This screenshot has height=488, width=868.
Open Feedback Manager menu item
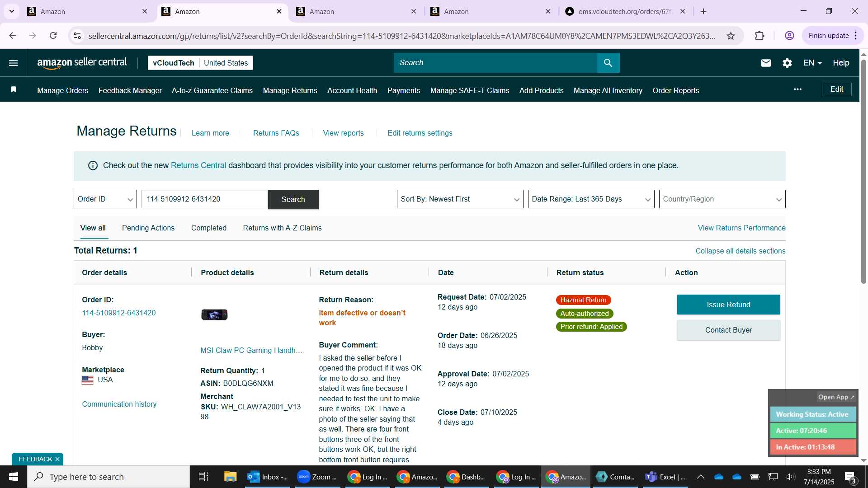(x=130, y=90)
